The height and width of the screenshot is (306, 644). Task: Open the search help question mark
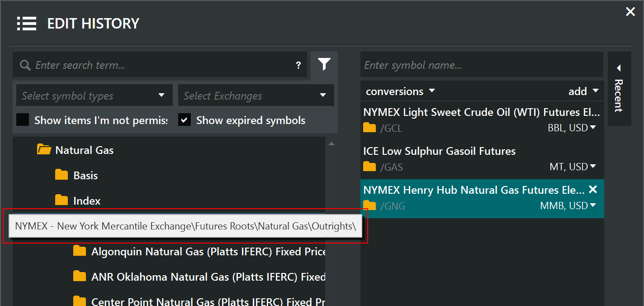coord(298,65)
